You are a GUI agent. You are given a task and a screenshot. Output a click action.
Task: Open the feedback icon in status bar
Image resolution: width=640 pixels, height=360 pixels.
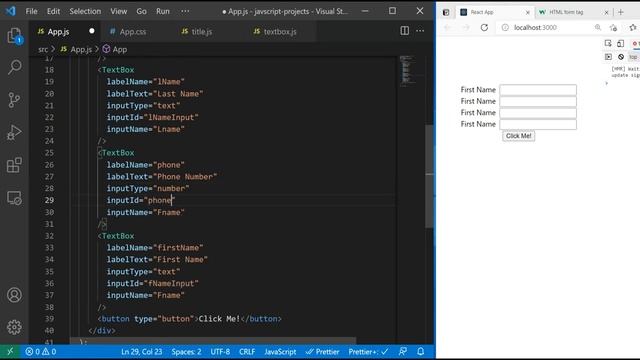[x=403, y=351]
